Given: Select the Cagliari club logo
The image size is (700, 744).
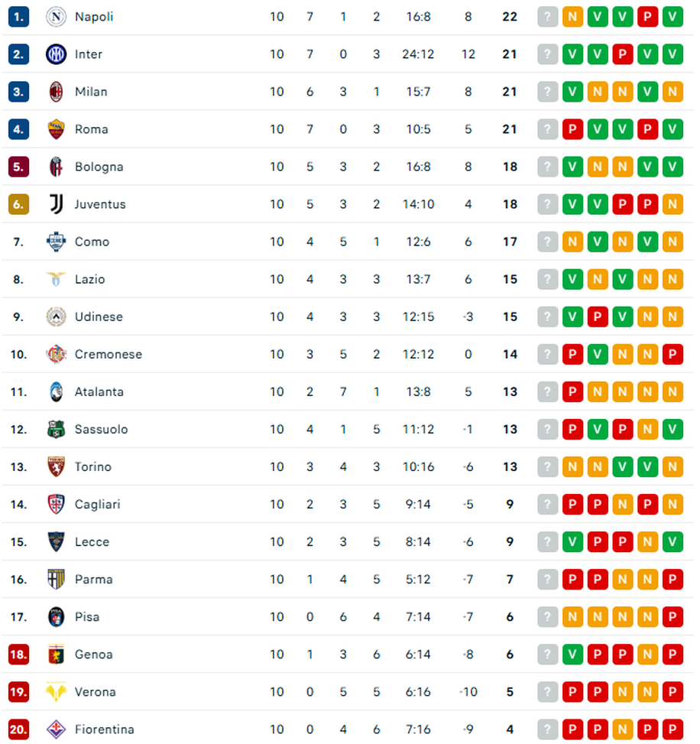Looking at the screenshot, I should 56,504.
